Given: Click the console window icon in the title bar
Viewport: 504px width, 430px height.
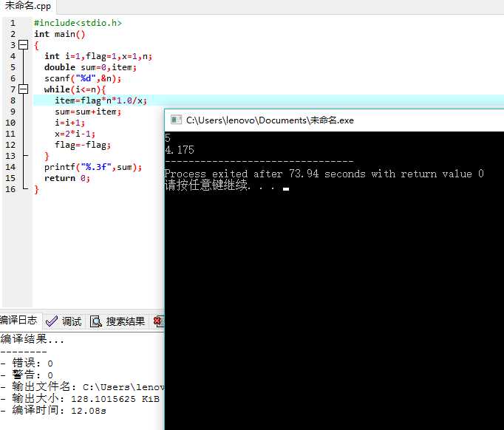Looking at the screenshot, I should pos(176,120).
